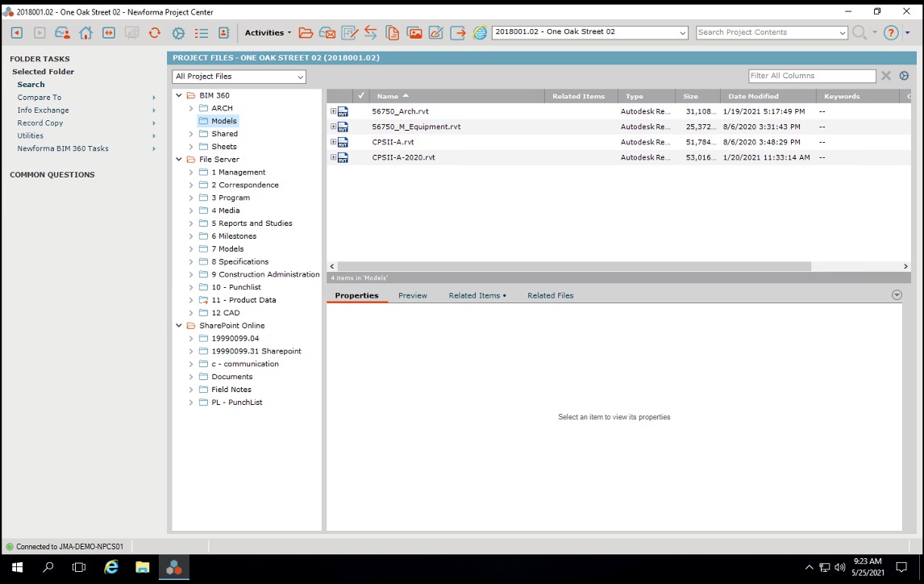Screen dimensions: 924x584
Task: Collapse the SharePoint Online tree node
Action: [179, 325]
